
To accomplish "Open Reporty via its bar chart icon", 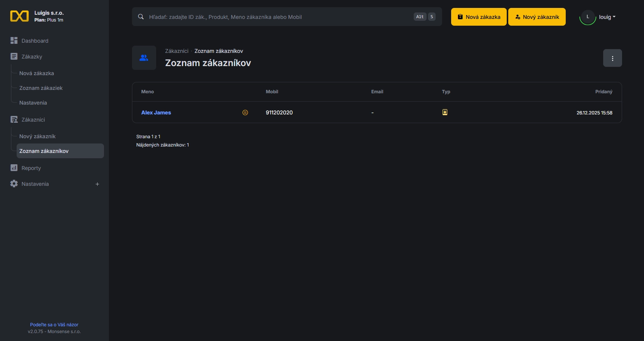I will [x=14, y=168].
